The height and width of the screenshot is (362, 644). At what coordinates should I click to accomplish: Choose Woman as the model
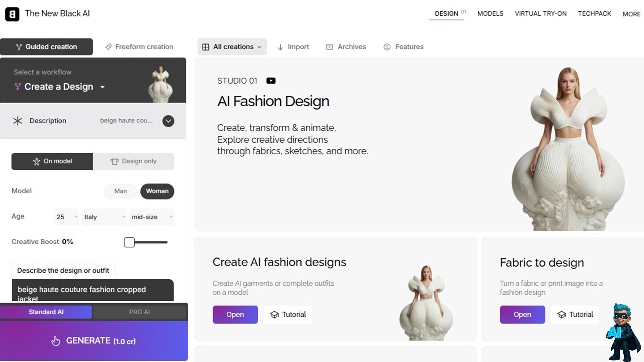click(x=157, y=191)
